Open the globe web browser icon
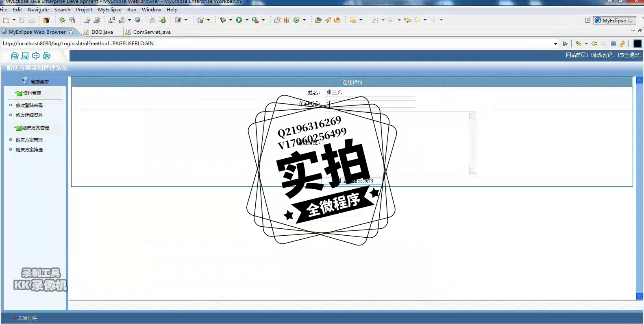 point(138,20)
